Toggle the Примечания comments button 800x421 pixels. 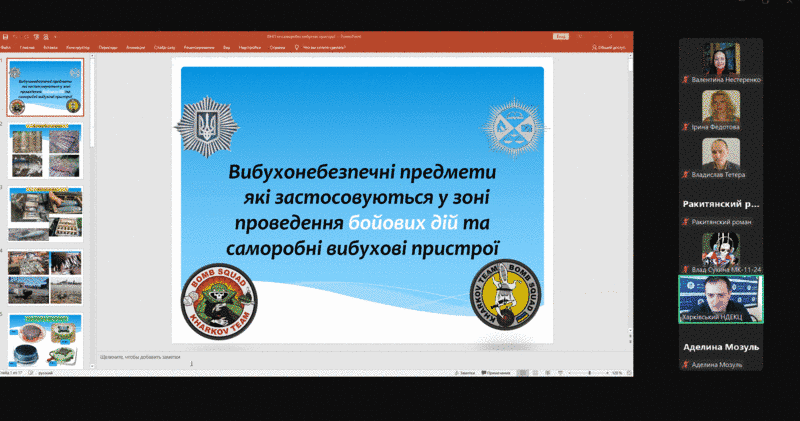coord(496,373)
